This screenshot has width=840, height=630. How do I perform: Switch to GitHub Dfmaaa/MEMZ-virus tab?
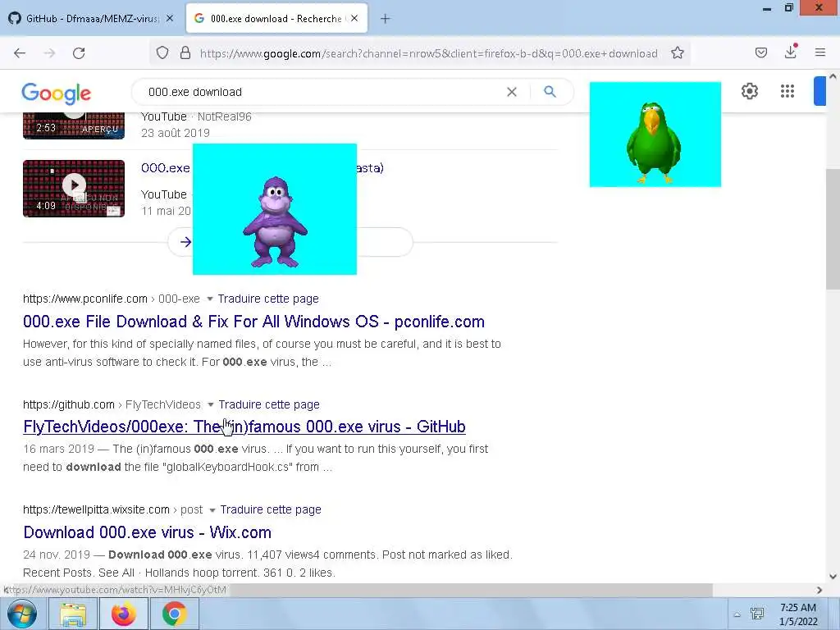[91, 19]
